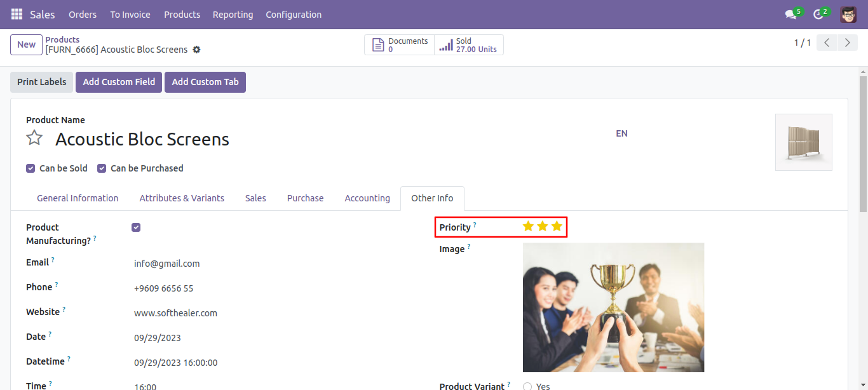Switch to Attributes & Variants tab

pos(182,198)
